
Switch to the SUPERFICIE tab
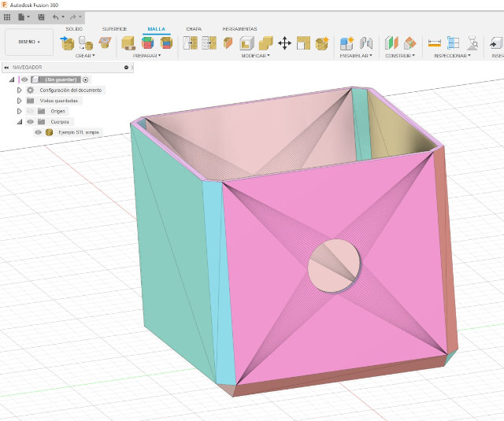tap(114, 28)
